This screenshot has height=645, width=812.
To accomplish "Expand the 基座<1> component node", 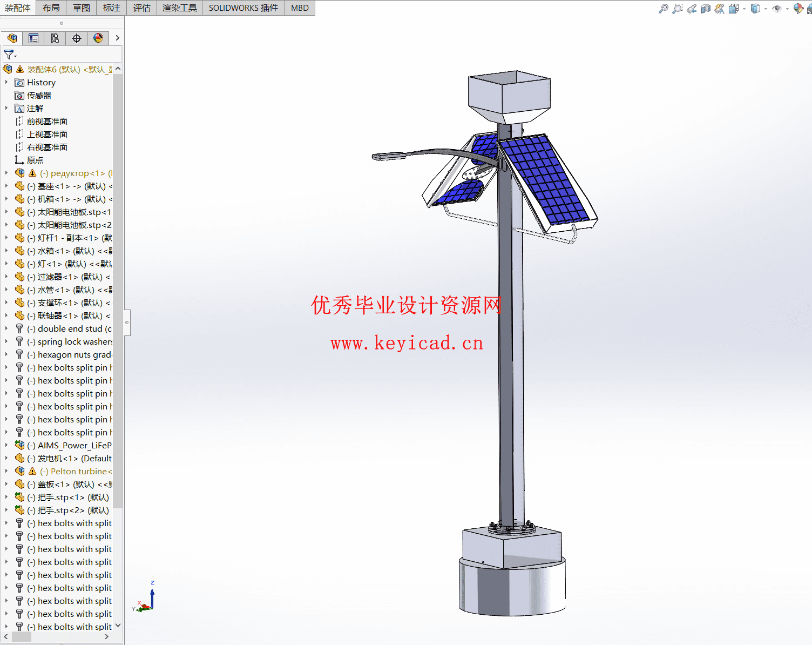I will (6, 186).
